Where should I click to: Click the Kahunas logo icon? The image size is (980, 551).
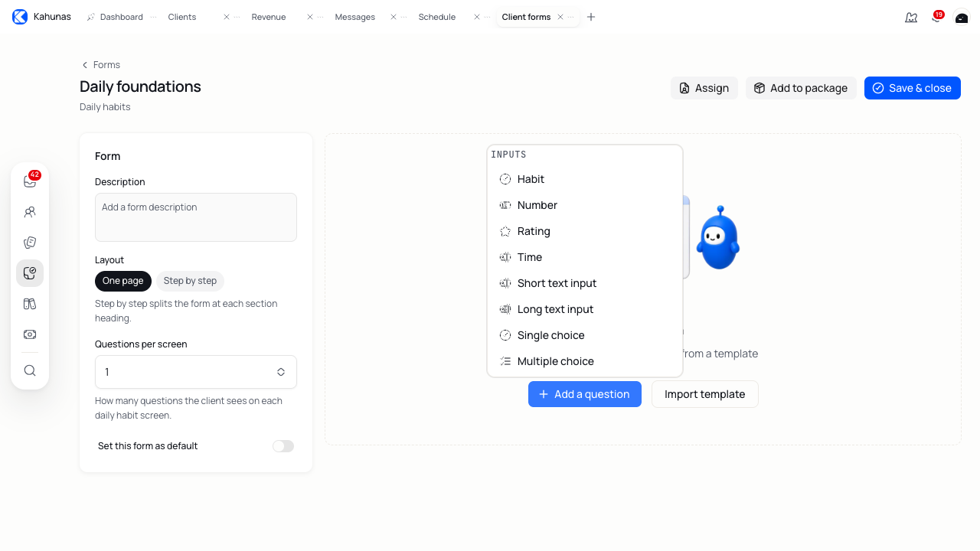[20, 17]
